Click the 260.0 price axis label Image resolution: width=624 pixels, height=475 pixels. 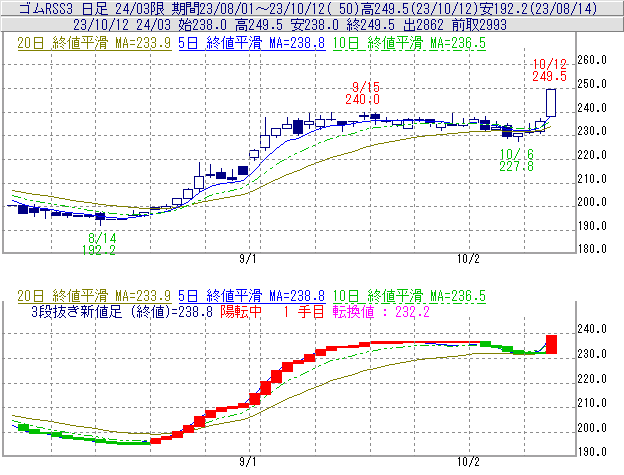pyautogui.click(x=592, y=60)
